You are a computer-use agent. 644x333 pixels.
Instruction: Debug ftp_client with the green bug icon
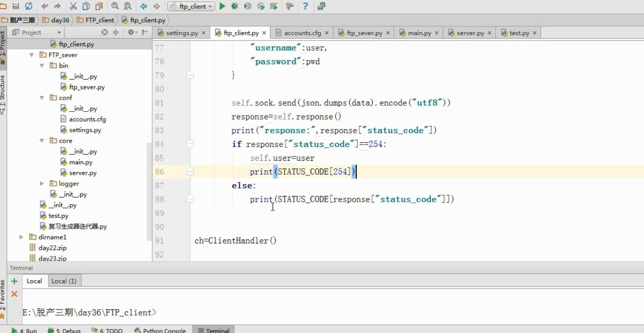tap(235, 6)
